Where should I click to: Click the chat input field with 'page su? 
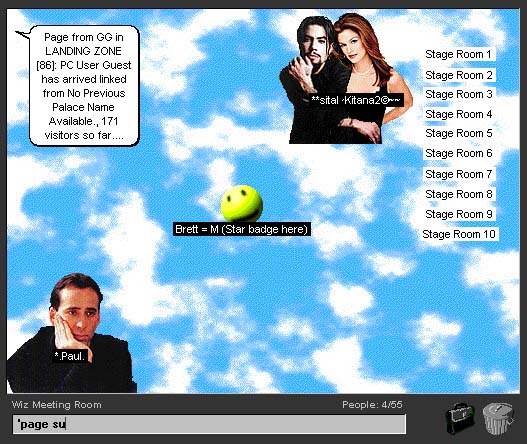click(x=209, y=424)
